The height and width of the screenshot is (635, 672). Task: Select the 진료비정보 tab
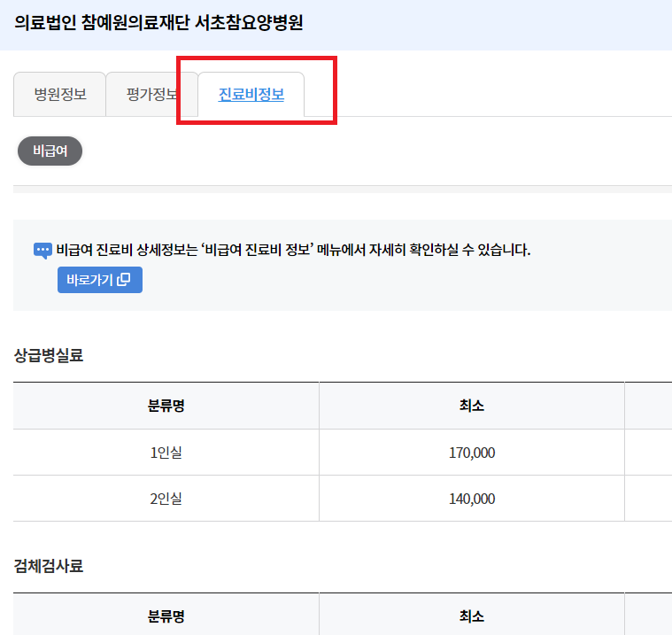click(251, 95)
